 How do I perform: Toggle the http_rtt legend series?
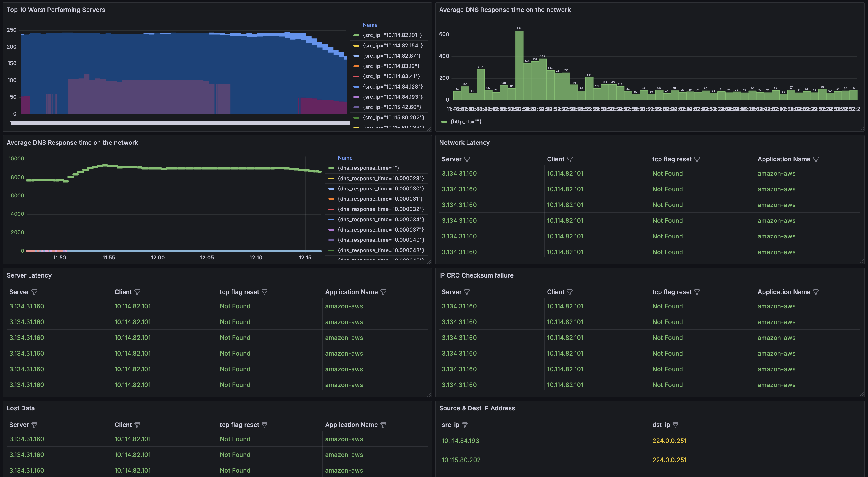(x=466, y=122)
